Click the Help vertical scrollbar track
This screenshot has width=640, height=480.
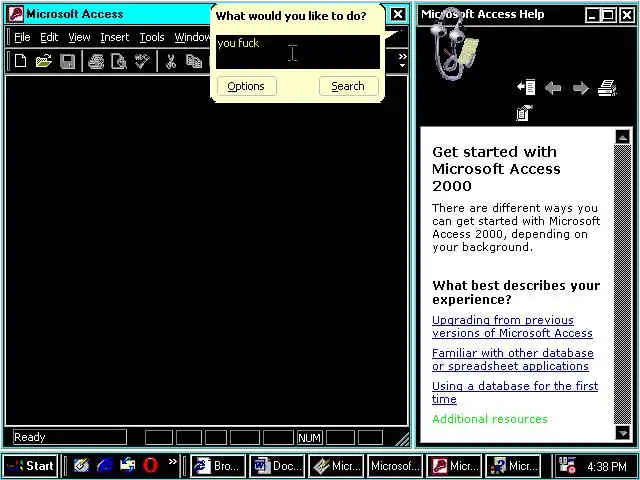[622, 285]
